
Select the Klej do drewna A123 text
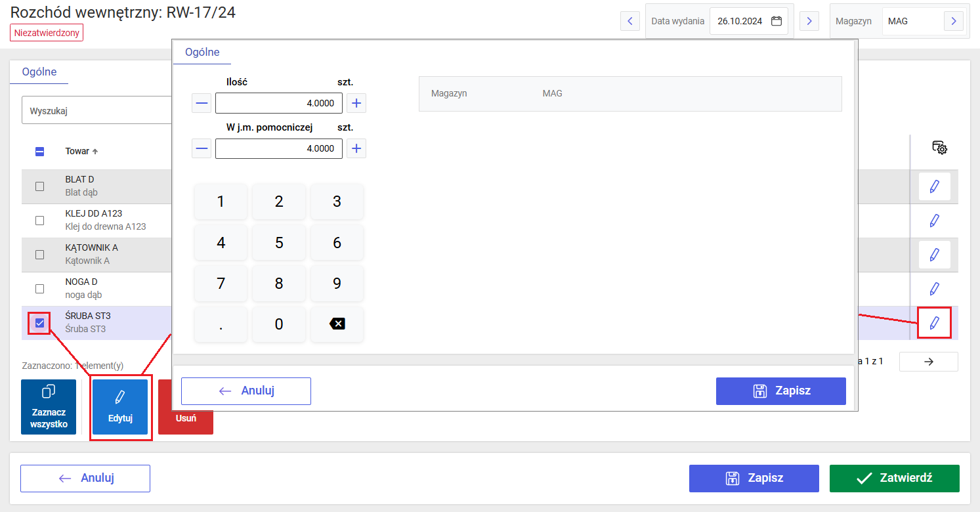click(x=106, y=227)
